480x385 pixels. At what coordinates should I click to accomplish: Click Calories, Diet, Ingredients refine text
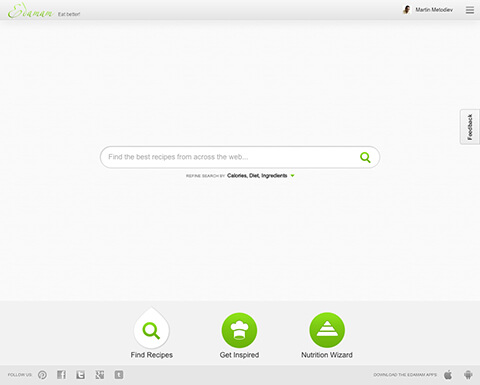click(257, 175)
